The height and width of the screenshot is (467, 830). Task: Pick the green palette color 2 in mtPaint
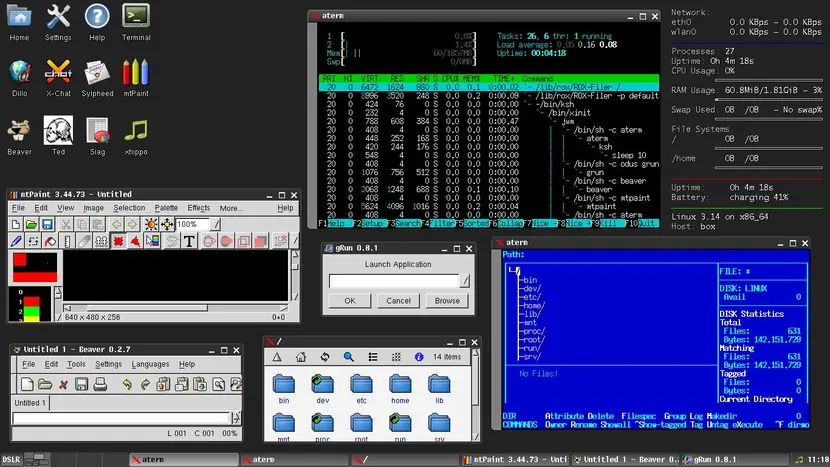31,311
